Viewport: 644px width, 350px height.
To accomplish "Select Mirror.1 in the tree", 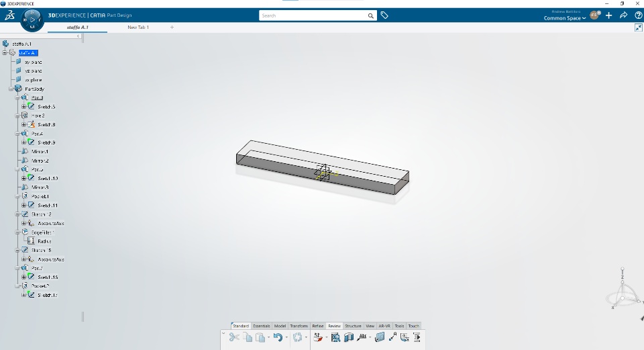I will (40, 151).
